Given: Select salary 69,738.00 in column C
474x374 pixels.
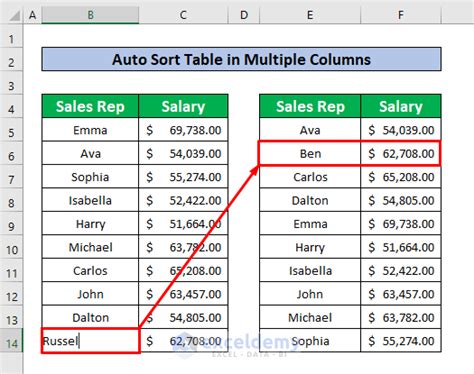Looking at the screenshot, I should pyautogui.click(x=183, y=130).
